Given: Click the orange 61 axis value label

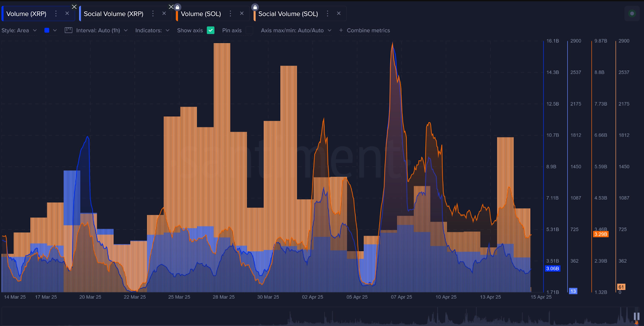Looking at the screenshot, I should [x=621, y=287].
